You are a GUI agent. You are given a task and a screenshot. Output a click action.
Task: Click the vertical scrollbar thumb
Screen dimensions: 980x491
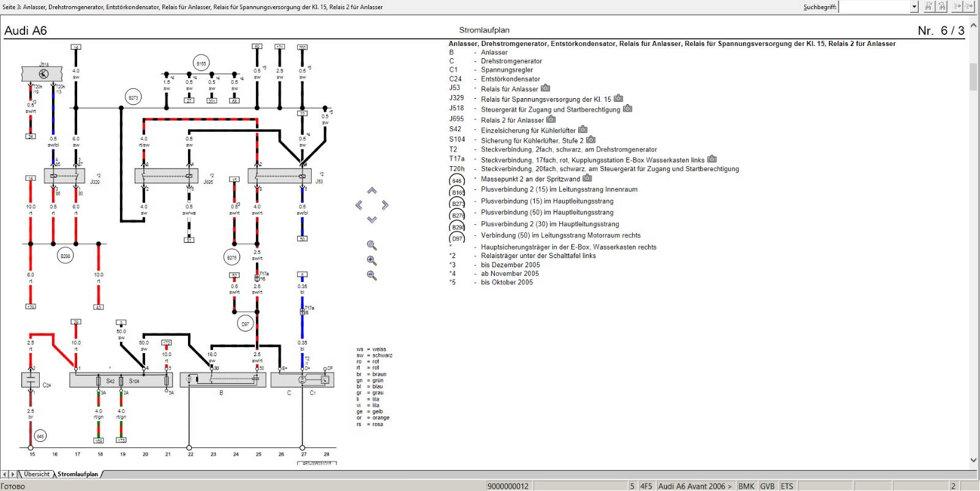coord(973,77)
